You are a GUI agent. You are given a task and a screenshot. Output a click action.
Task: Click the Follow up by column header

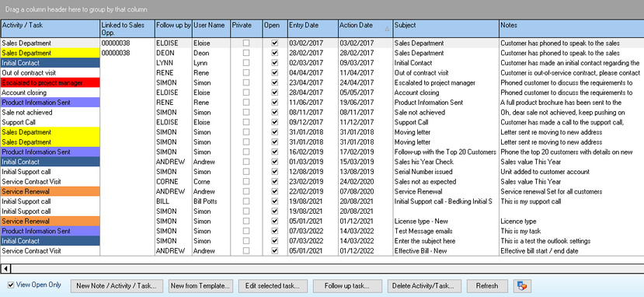tap(173, 29)
